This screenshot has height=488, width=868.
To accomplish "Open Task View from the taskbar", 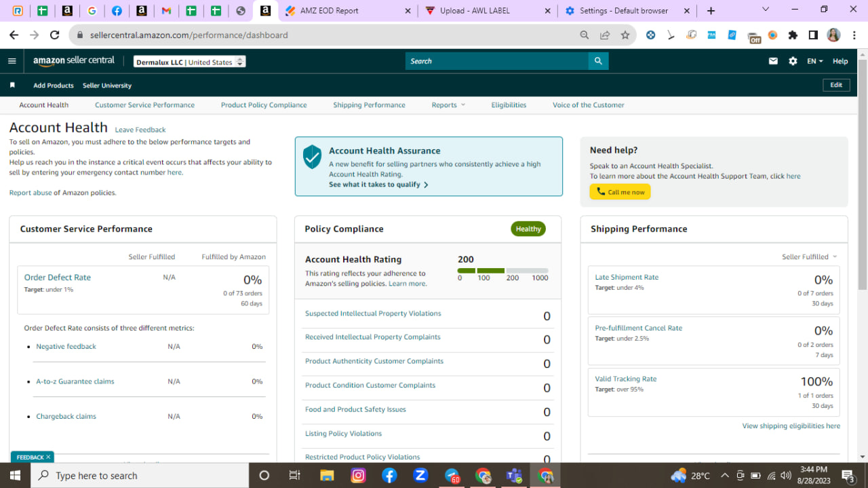I will [x=295, y=476].
